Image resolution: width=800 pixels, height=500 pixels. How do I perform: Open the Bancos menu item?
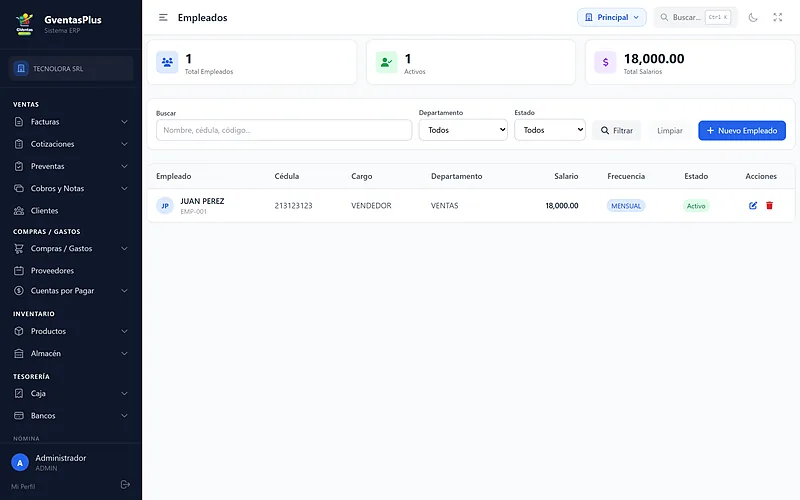[71, 416]
